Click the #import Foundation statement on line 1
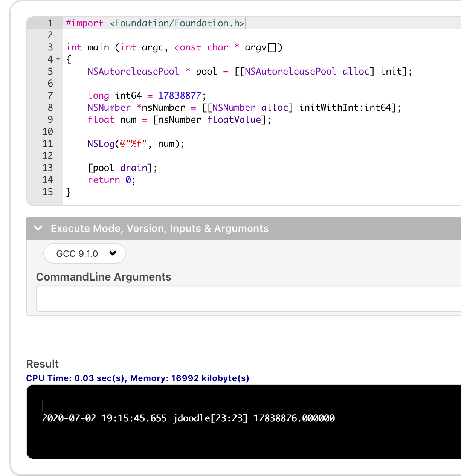The image size is (461, 476). pos(154,23)
